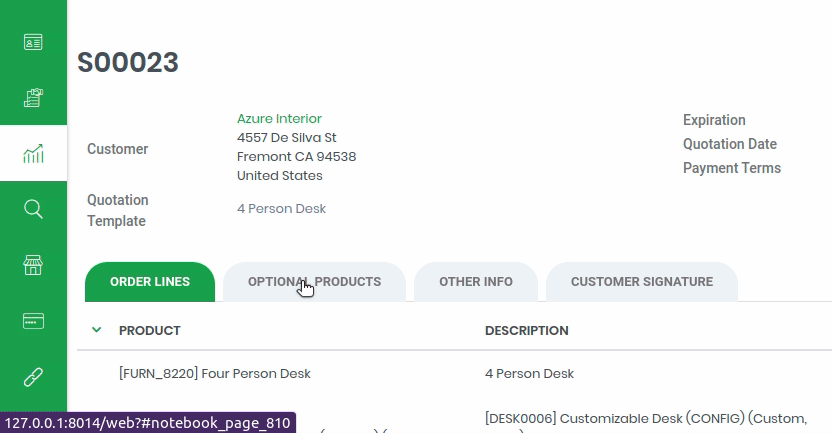Select the Sales chart icon in sidebar
The width and height of the screenshot is (832, 433).
tap(33, 153)
